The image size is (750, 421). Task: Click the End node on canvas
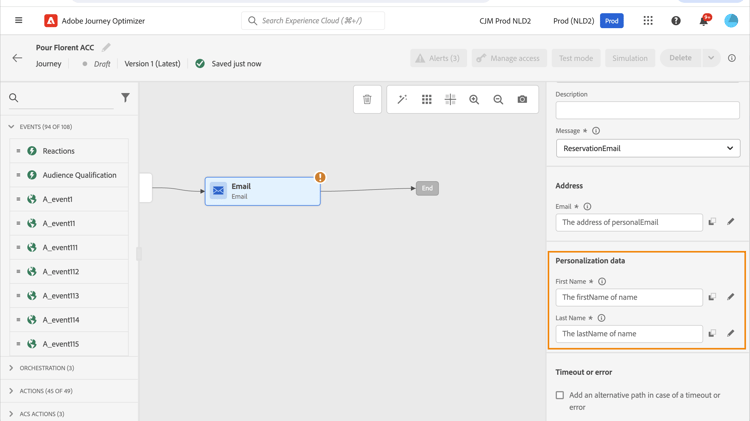point(427,188)
